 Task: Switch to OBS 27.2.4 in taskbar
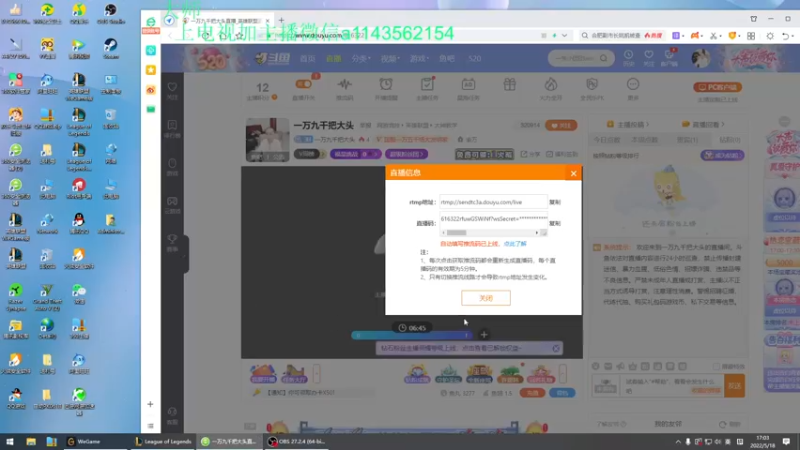pyautogui.click(x=297, y=441)
